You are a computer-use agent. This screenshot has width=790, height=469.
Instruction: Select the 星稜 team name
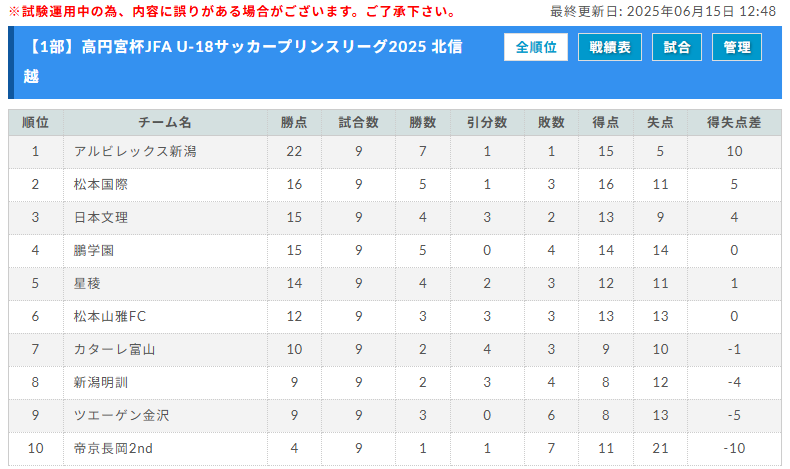87,283
